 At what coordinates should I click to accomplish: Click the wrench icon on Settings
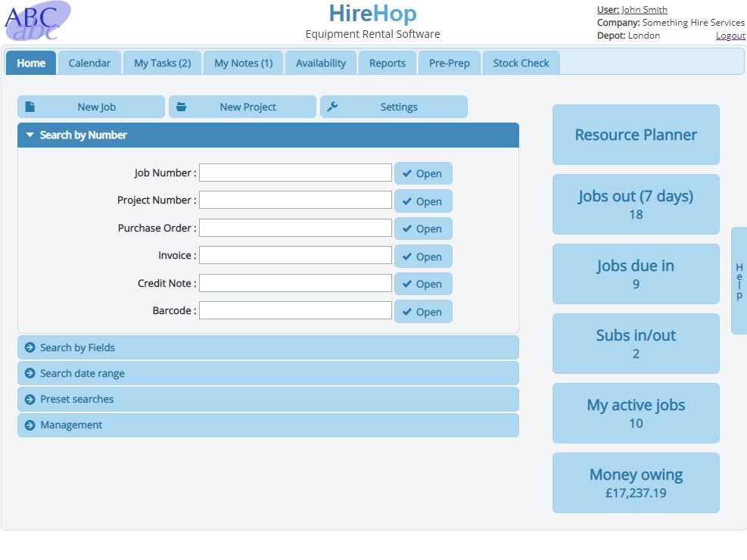332,107
